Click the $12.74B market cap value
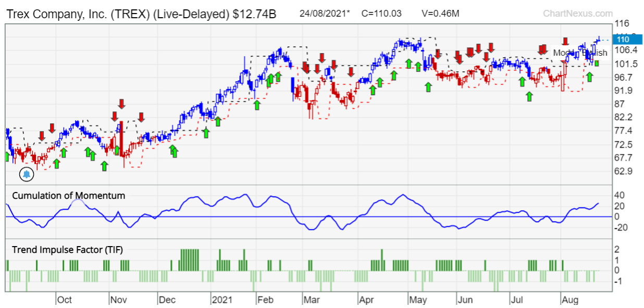 253,14
